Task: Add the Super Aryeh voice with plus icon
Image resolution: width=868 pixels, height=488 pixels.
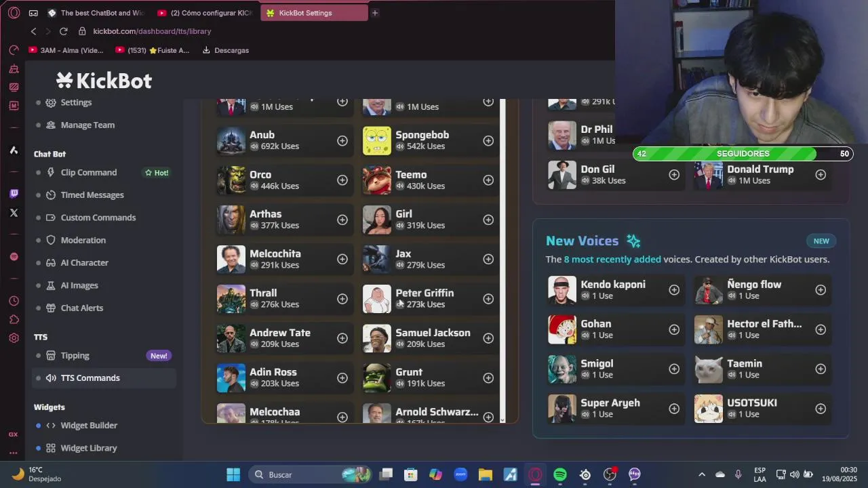Action: coord(674,409)
